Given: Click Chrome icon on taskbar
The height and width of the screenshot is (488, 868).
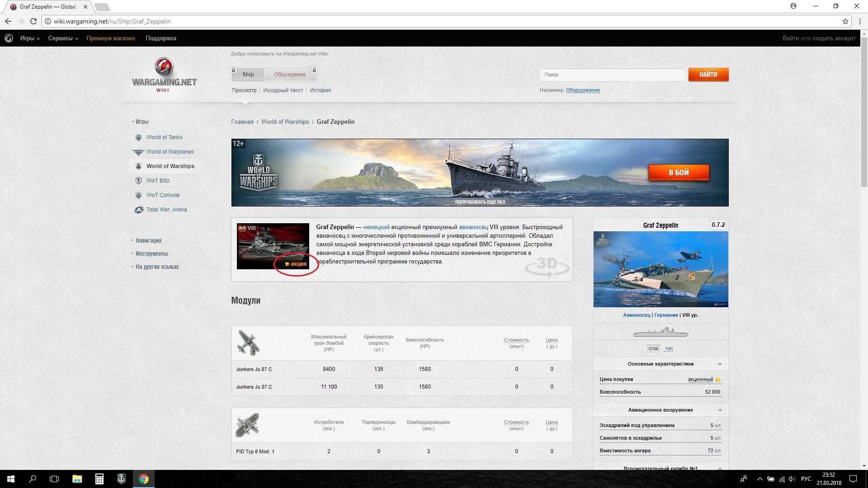Looking at the screenshot, I should (144, 479).
